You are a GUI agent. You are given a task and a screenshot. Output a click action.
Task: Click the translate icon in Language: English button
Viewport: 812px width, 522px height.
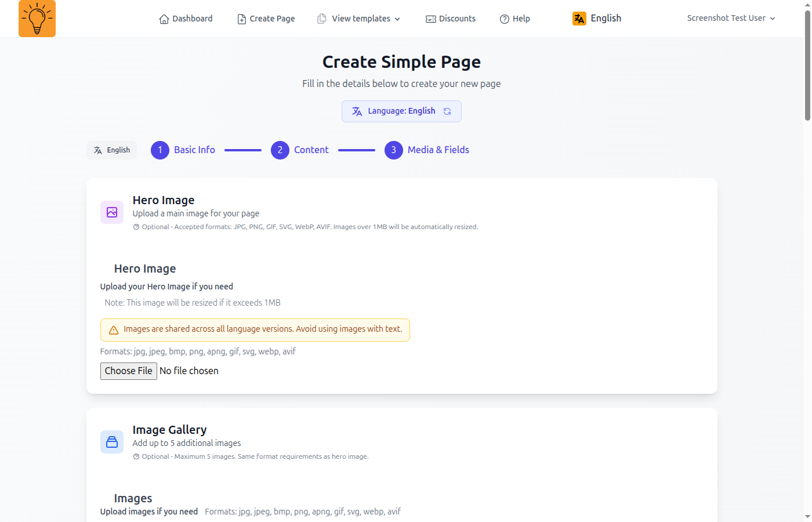coord(357,111)
